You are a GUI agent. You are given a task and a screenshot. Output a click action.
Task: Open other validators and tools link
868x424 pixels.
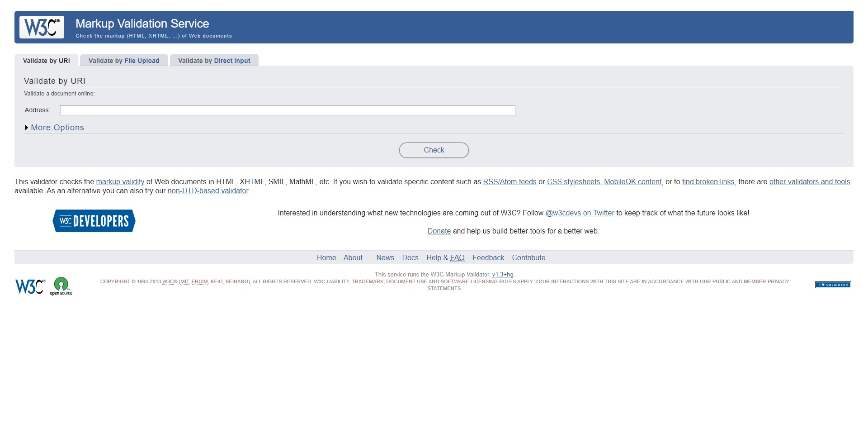pyautogui.click(x=810, y=182)
